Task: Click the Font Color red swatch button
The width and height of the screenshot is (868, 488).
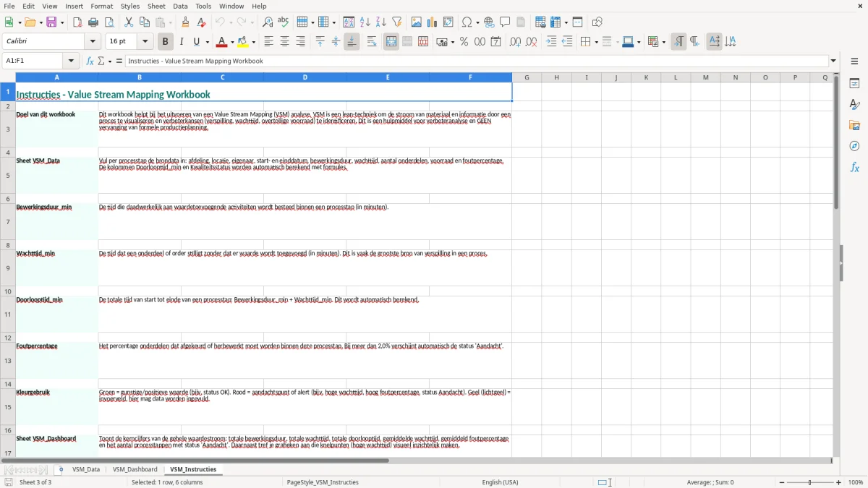Action: (x=222, y=42)
